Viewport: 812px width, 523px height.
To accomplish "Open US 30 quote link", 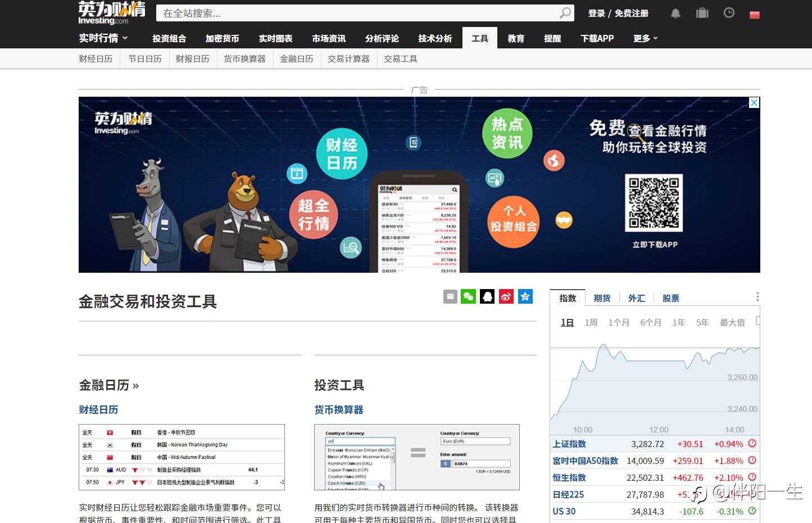I will point(564,511).
